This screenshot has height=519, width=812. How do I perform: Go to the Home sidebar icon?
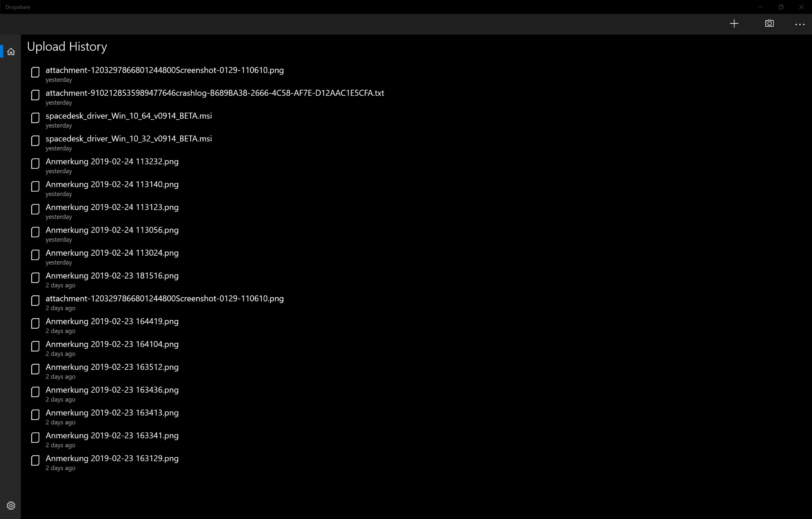pyautogui.click(x=11, y=52)
